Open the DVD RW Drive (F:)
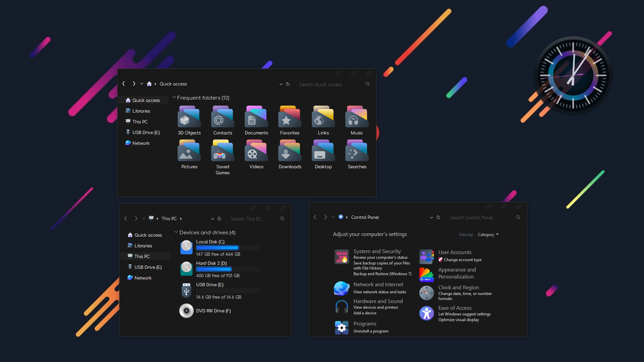This screenshot has height=362, width=644. [x=213, y=311]
